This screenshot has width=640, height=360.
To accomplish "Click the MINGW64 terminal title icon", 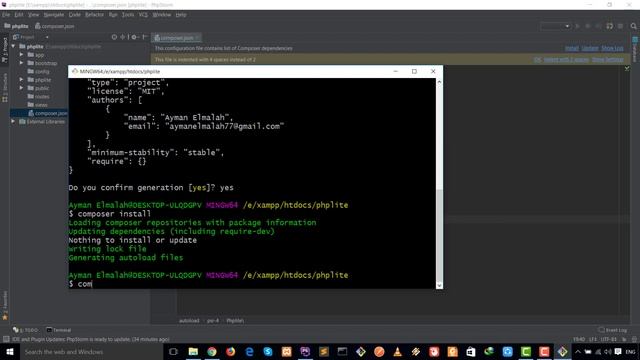I will click(75, 71).
